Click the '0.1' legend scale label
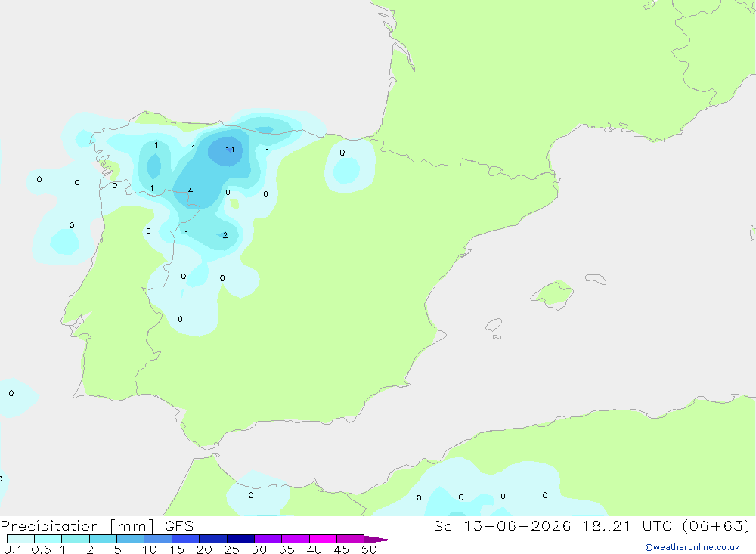Image resolution: width=756 pixels, height=554 pixels. (x=13, y=549)
